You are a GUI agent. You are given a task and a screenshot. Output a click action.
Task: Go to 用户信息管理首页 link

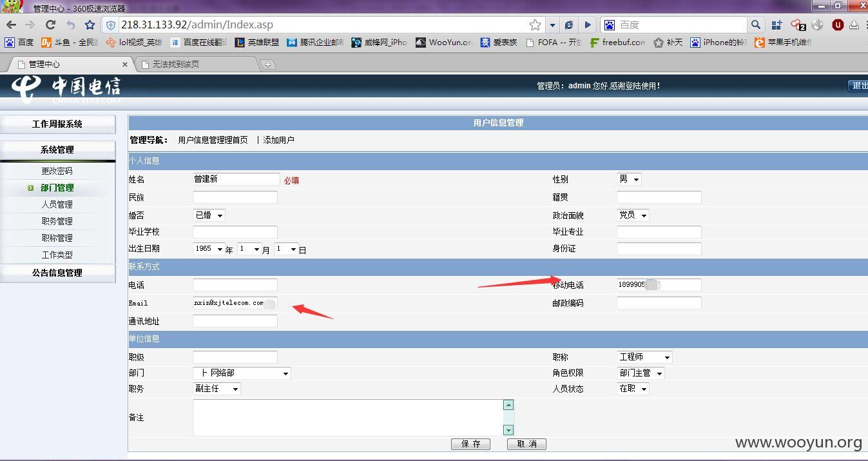(x=213, y=140)
